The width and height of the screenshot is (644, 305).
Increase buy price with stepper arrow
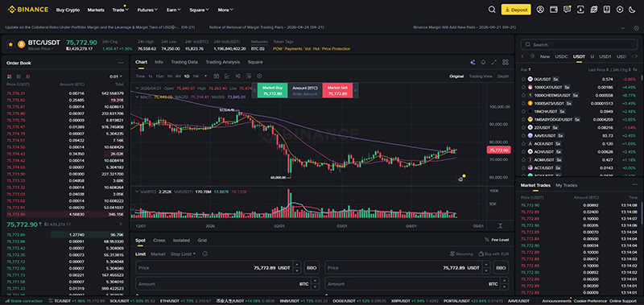click(x=297, y=265)
